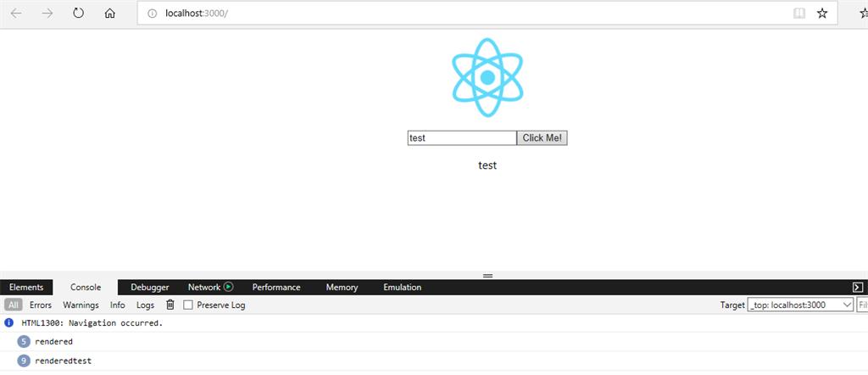Switch to the Performance tab
Screen dimensions: 868x375
pos(276,287)
